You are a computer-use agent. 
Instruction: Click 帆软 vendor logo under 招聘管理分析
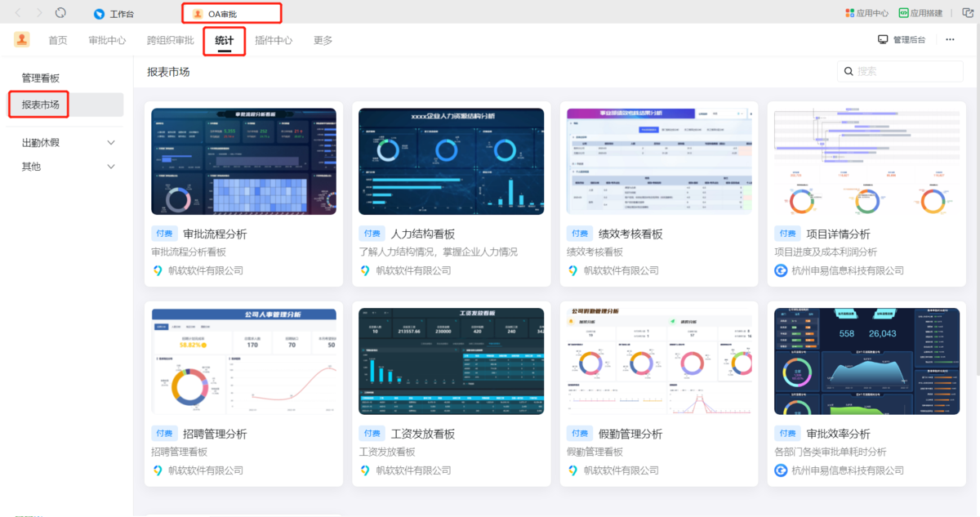coord(158,470)
